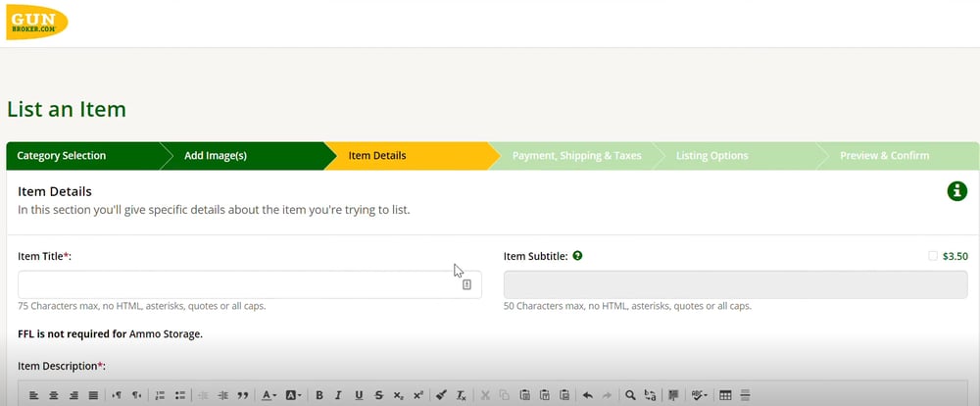Open the background color dropdown
980x406 pixels.
click(293, 395)
